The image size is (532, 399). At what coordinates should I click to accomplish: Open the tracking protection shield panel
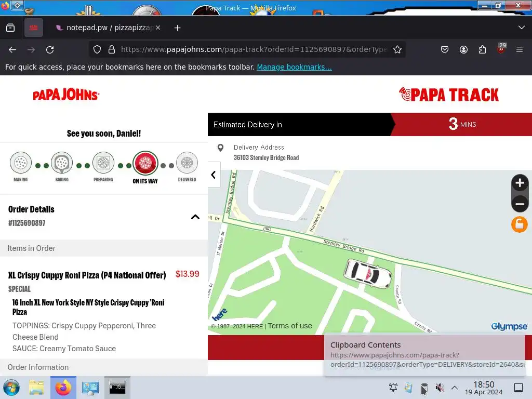(97, 49)
